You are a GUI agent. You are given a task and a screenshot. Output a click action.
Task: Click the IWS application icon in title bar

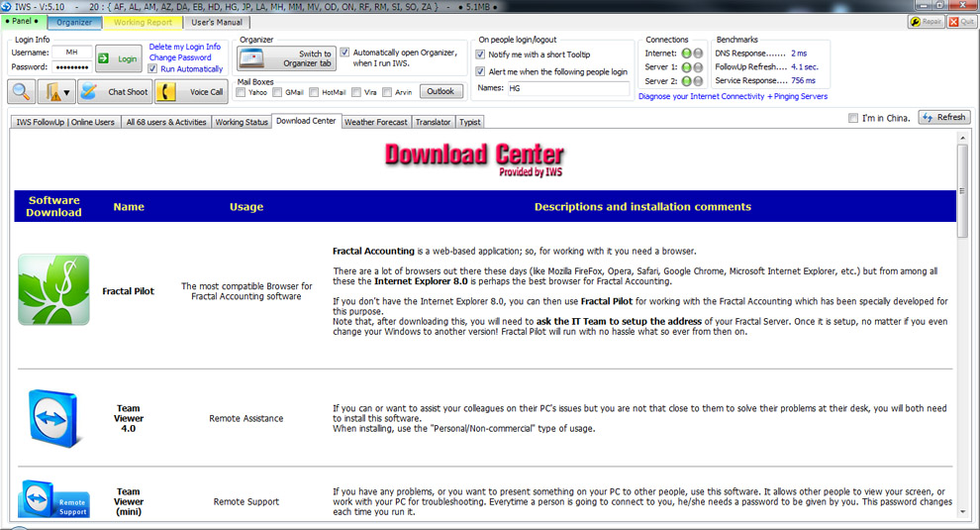pos(6,6)
